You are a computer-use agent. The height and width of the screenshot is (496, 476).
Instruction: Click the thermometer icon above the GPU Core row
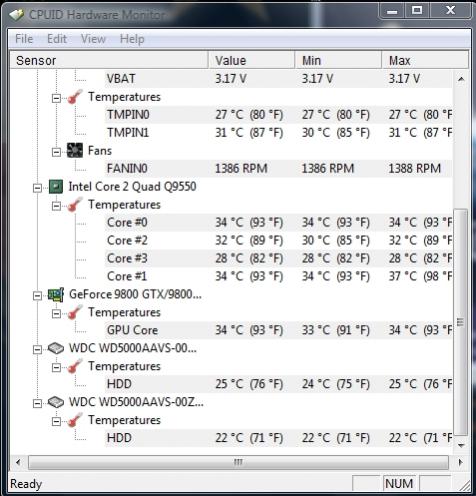tap(75, 312)
